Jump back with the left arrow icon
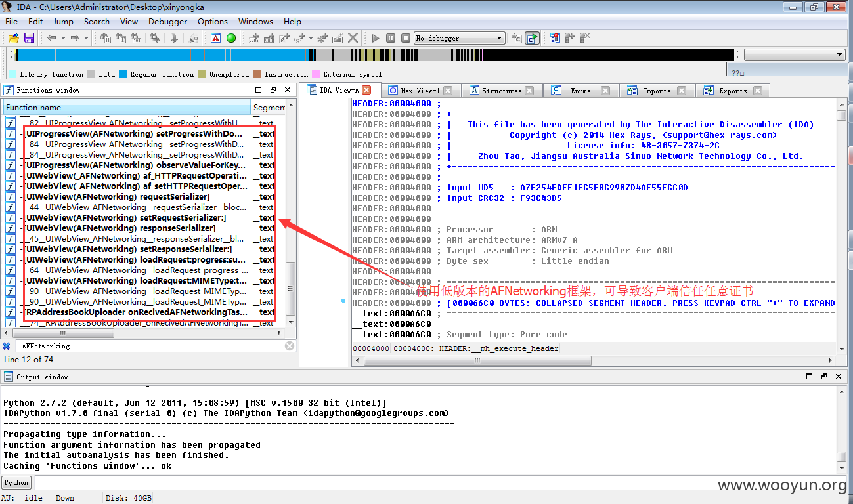The height and width of the screenshot is (504, 853). [51, 38]
